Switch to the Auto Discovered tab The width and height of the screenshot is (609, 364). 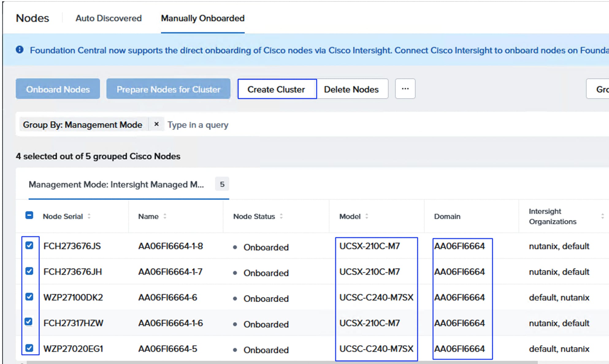108,18
